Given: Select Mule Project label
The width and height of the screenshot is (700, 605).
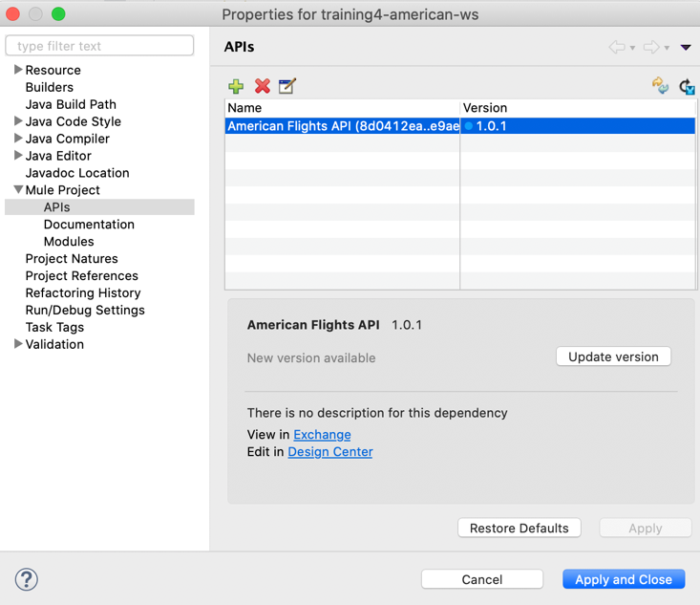Looking at the screenshot, I should [62, 190].
